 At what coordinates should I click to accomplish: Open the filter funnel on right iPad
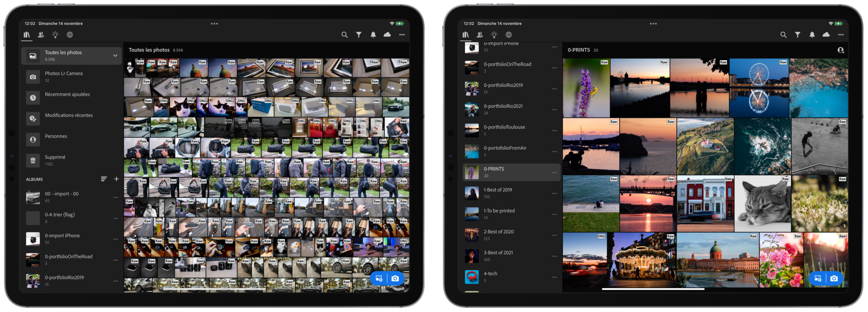(798, 35)
